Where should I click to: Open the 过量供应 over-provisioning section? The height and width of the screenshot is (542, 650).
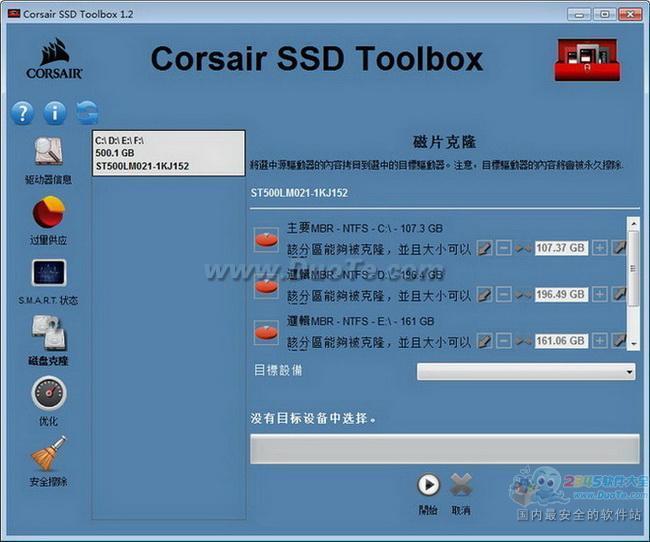coord(49,221)
